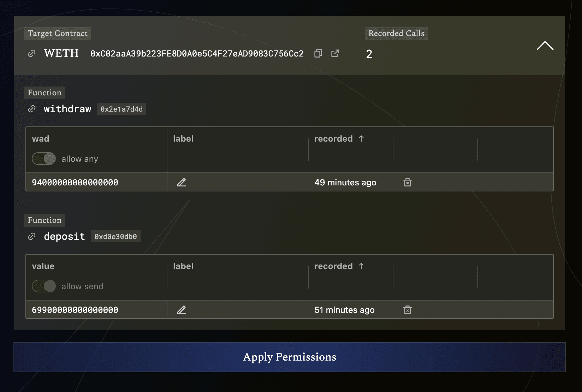582x392 pixels.
Task: Select the withdraw function selector badge 0x2e1a7d4d
Action: 121,109
